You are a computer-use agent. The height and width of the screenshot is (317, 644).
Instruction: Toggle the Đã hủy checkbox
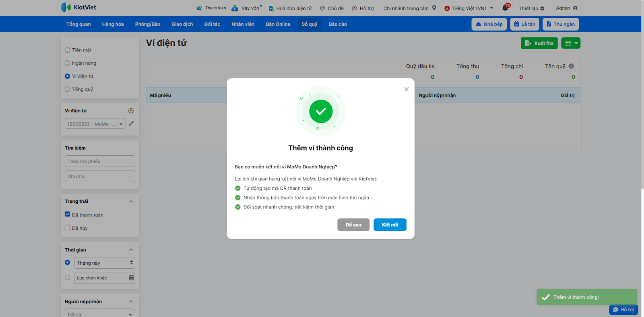coord(67,228)
